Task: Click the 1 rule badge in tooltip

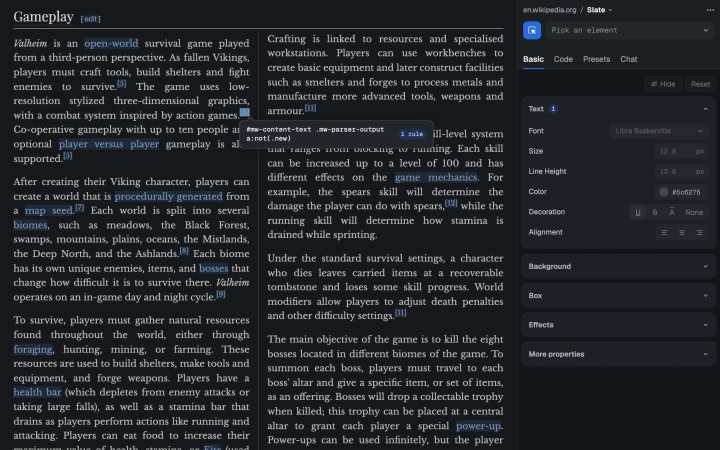Action: click(x=412, y=134)
